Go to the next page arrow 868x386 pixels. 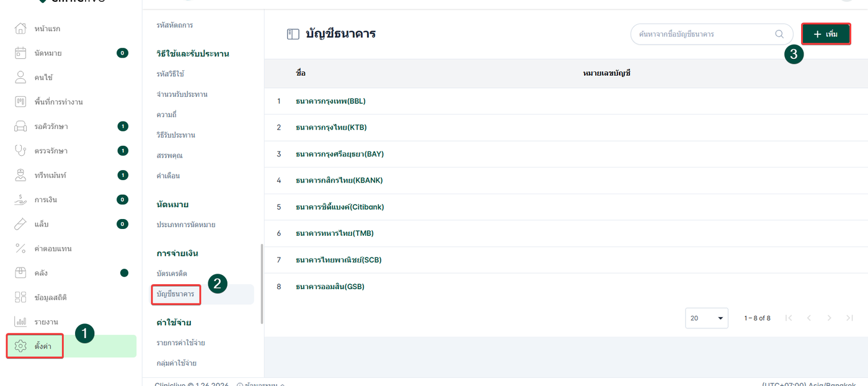[x=829, y=318]
